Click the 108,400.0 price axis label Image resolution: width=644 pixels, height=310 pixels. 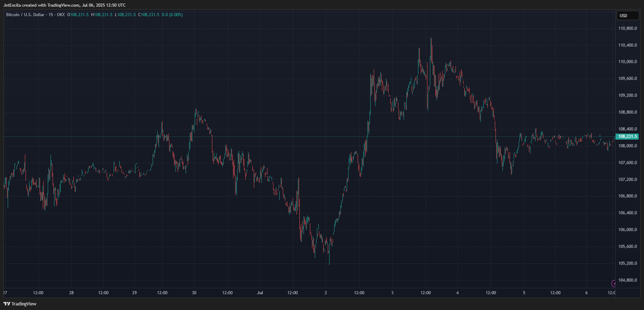pos(628,129)
